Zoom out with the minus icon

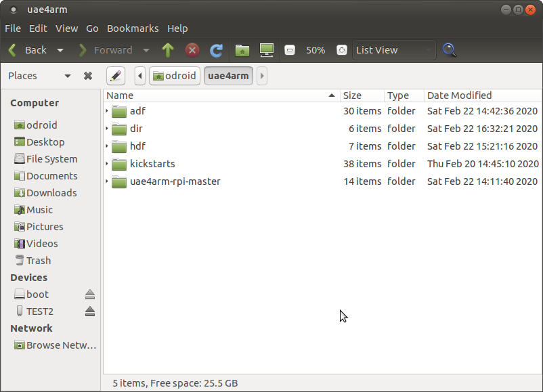coord(290,50)
